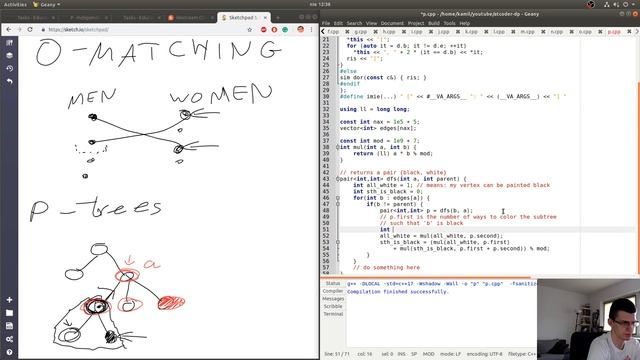Viewport: 640px width, 360px height.
Task: Click 'Compilation finished successfully.' message line
Action: coord(398,291)
